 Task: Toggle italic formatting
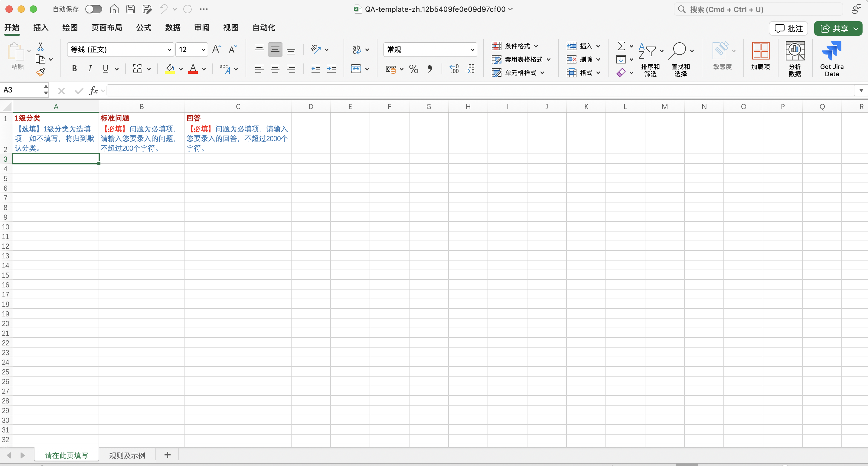click(x=90, y=69)
